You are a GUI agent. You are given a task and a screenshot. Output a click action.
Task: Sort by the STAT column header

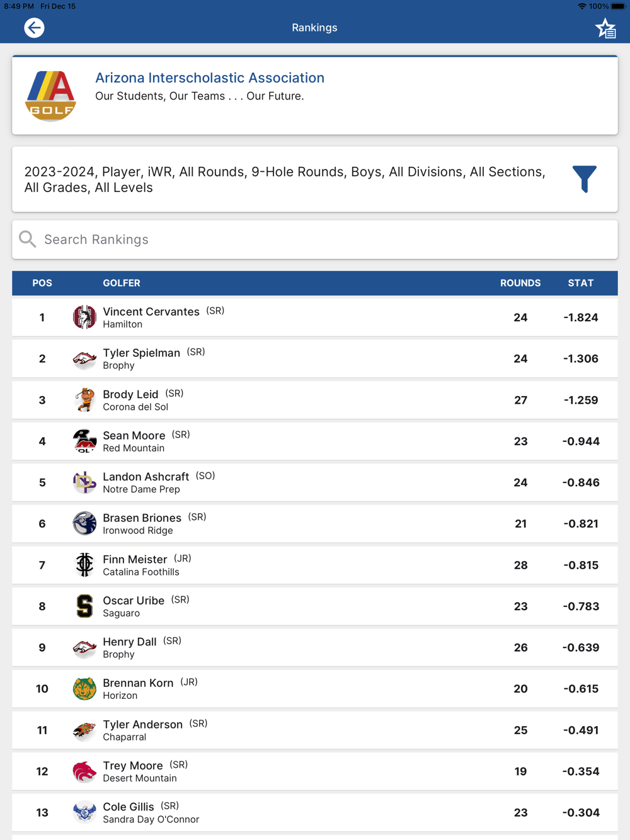(581, 283)
